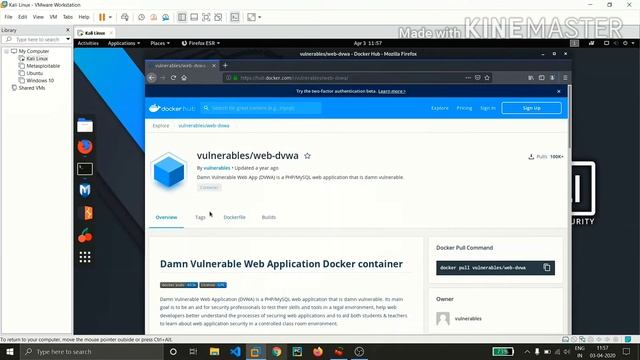Open the library search dropdown arrow
The height and width of the screenshot is (360, 640).
68,39
